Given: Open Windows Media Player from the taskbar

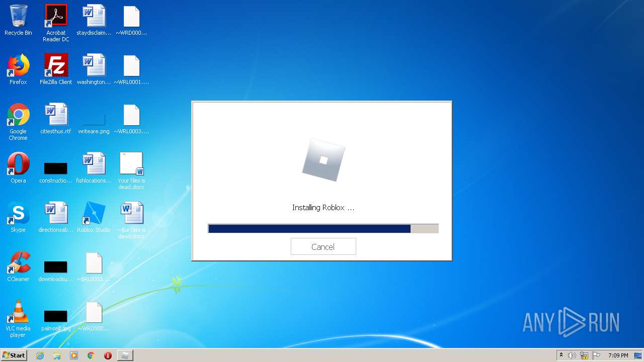Looking at the screenshot, I should pos(74,355).
